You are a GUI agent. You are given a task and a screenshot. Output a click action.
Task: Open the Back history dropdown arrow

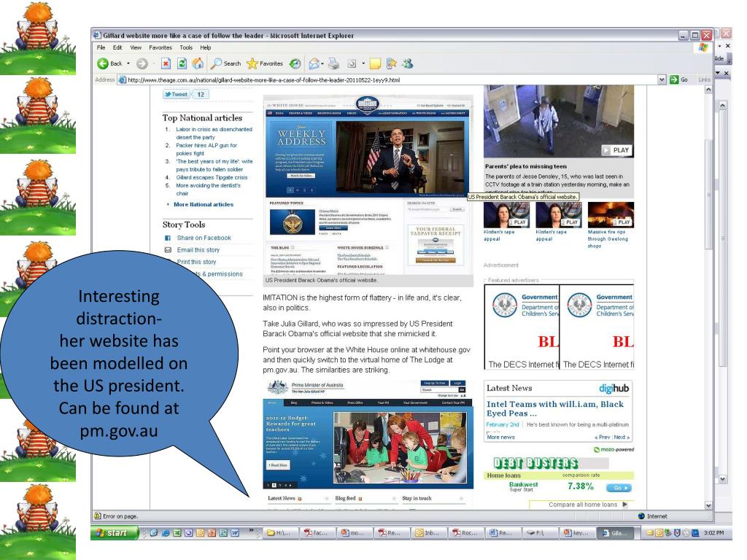[x=128, y=63]
